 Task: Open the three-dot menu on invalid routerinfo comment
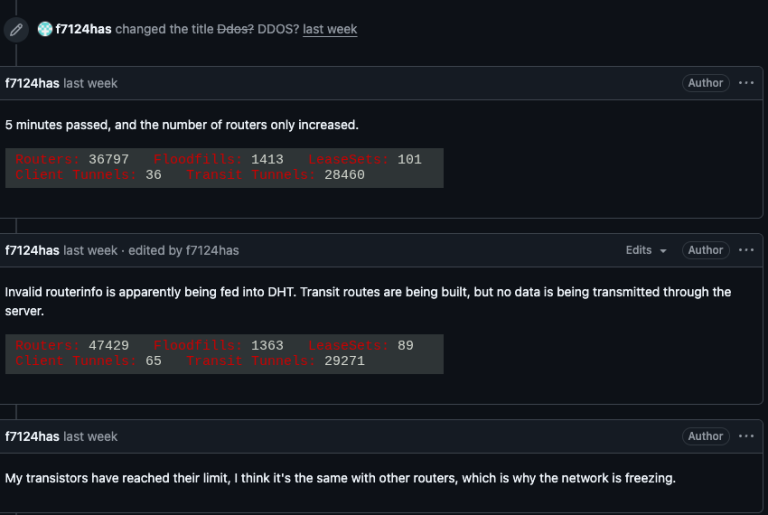(x=746, y=250)
